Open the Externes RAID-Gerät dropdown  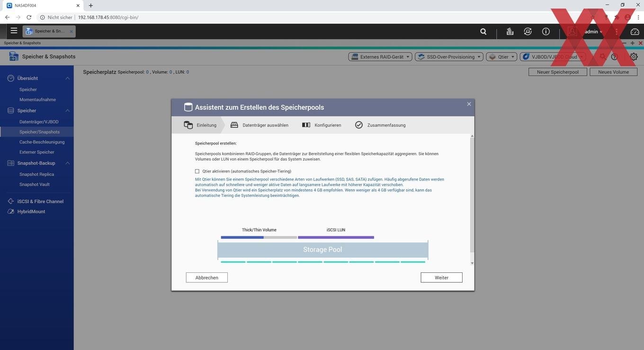(380, 57)
